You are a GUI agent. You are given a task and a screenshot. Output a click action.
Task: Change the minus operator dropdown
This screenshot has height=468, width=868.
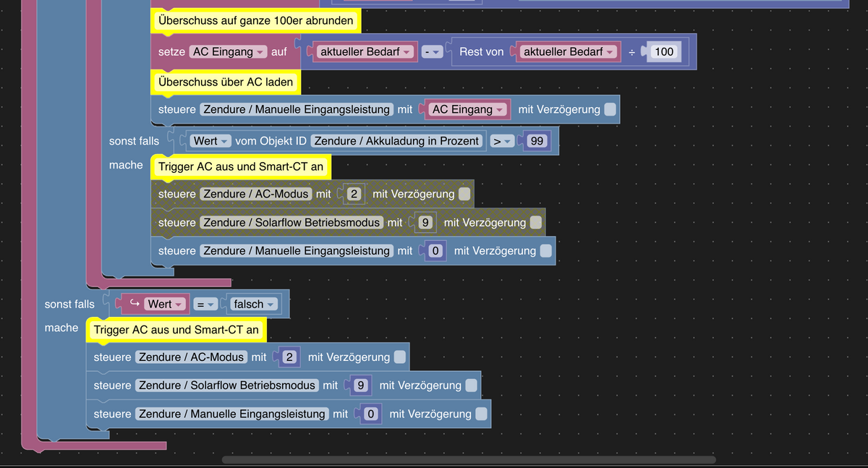tap(433, 52)
